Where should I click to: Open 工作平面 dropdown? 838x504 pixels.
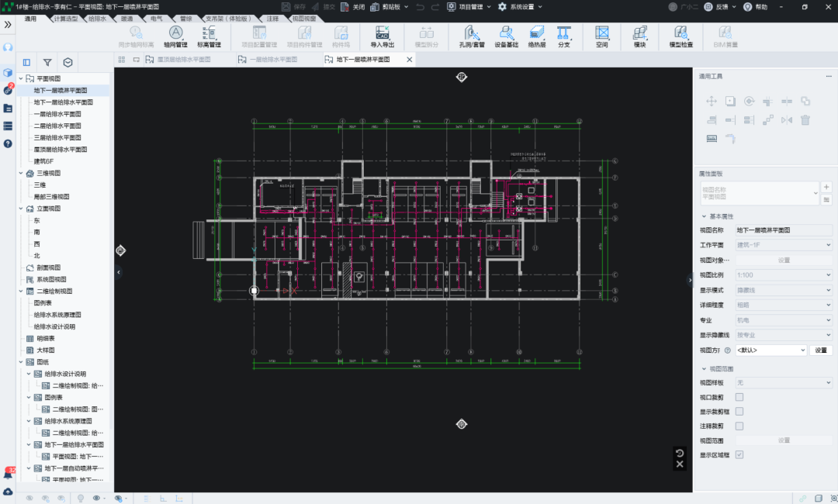click(x=784, y=245)
